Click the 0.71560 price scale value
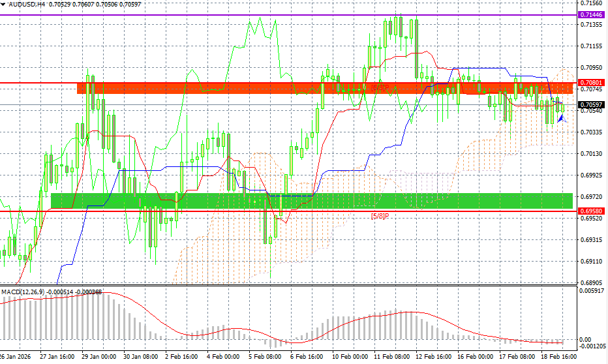 591,3
